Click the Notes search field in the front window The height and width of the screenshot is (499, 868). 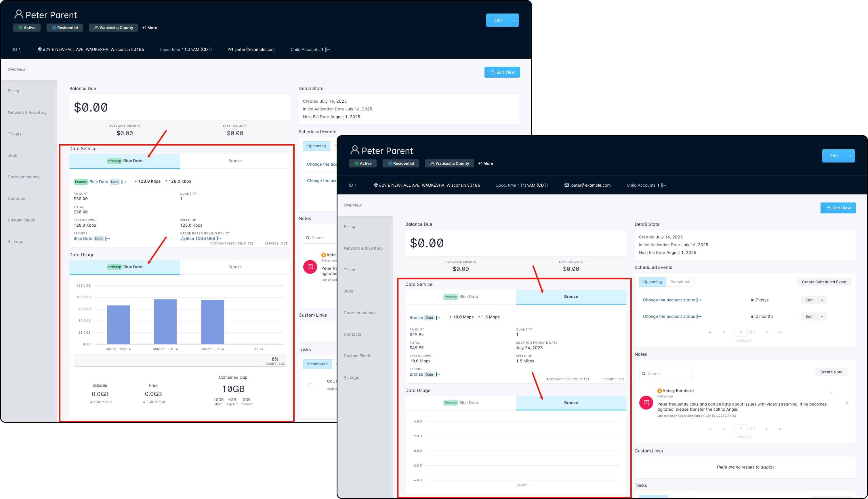[665, 374]
